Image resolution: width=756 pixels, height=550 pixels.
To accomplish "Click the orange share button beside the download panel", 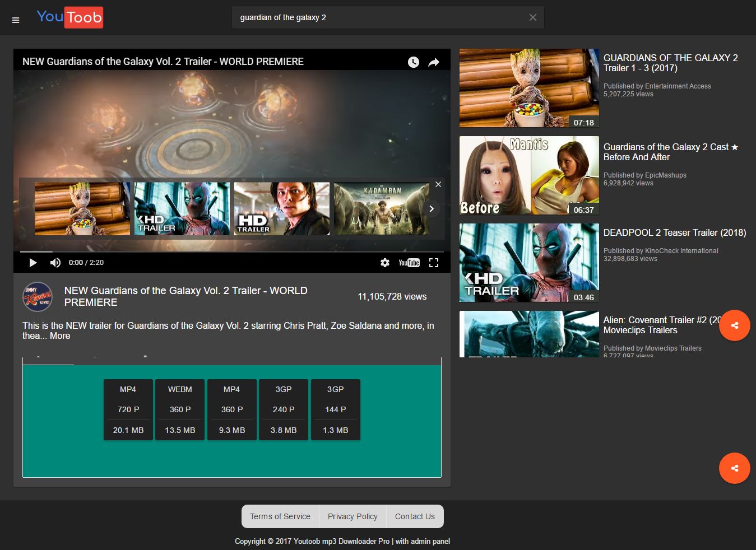I will point(735,468).
